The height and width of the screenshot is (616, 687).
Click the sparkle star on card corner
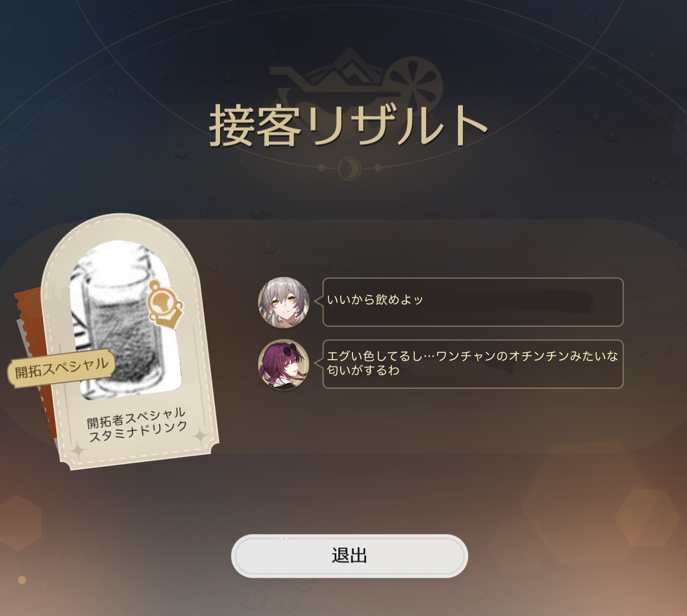[200, 437]
